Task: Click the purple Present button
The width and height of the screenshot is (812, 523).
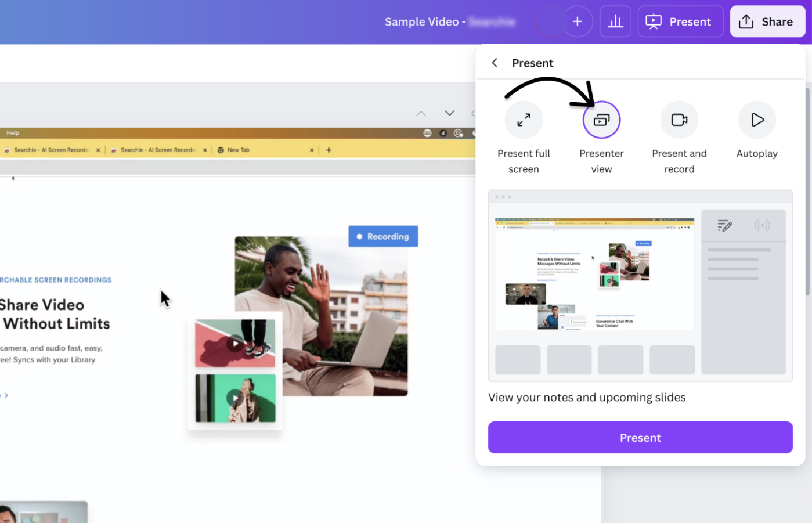Action: (x=640, y=437)
